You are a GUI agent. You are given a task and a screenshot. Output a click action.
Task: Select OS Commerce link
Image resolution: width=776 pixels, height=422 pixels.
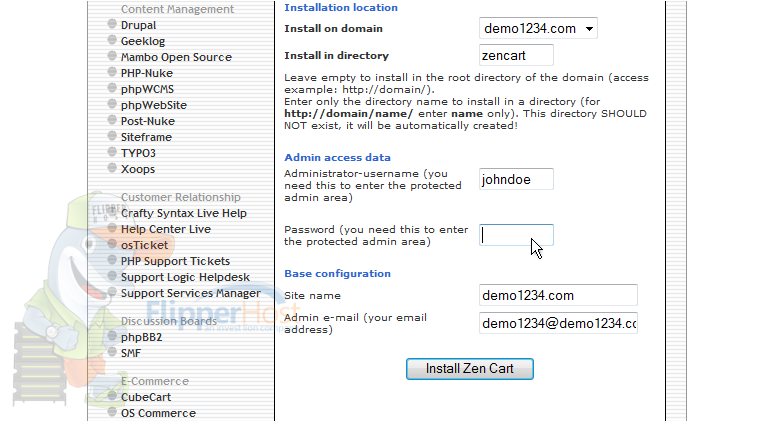click(158, 413)
